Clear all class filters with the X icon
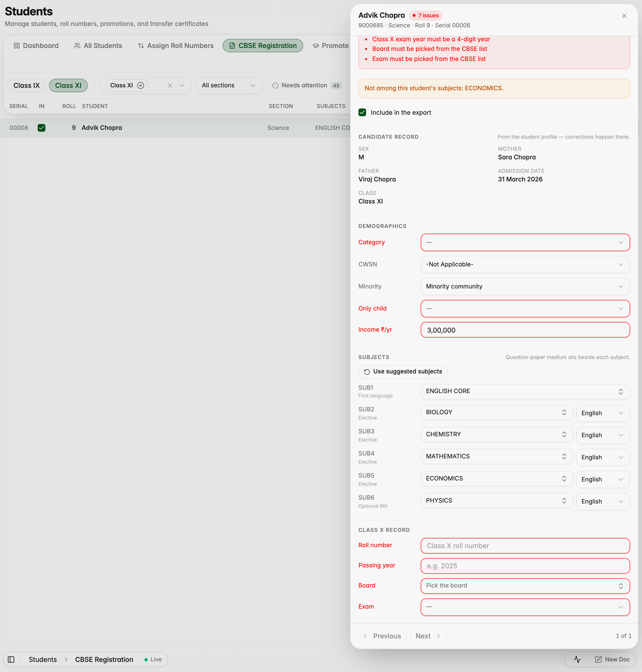 (x=170, y=86)
